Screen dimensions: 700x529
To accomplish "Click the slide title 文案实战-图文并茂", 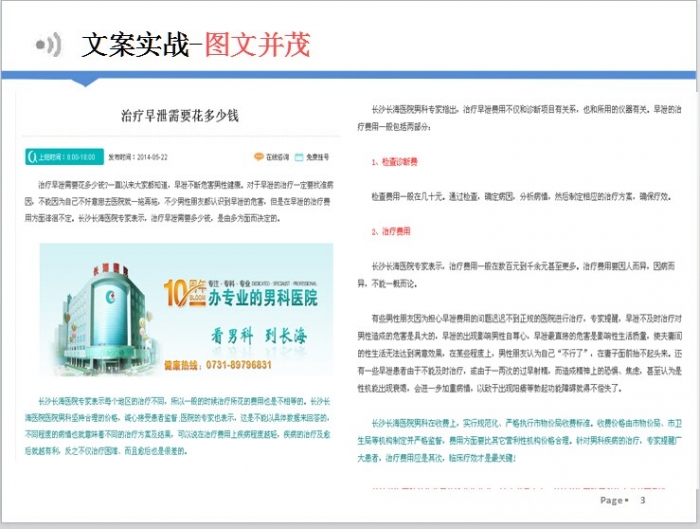I will click(196, 45).
